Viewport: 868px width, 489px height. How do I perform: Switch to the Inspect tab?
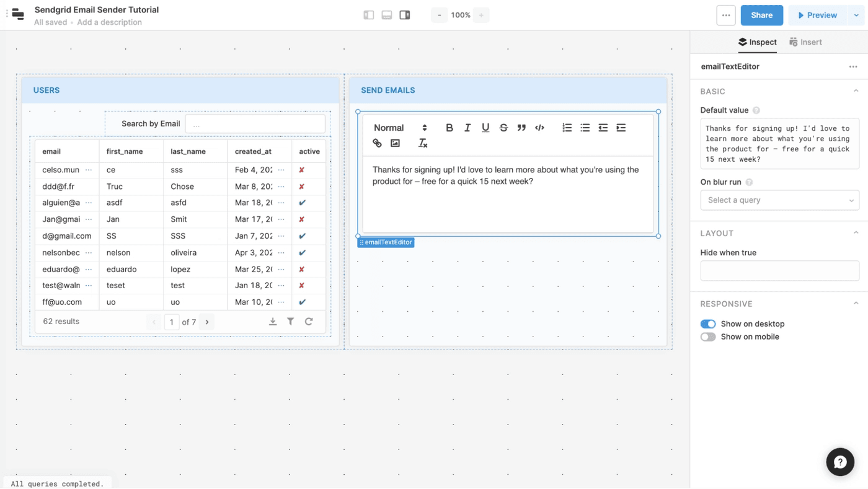click(x=757, y=42)
